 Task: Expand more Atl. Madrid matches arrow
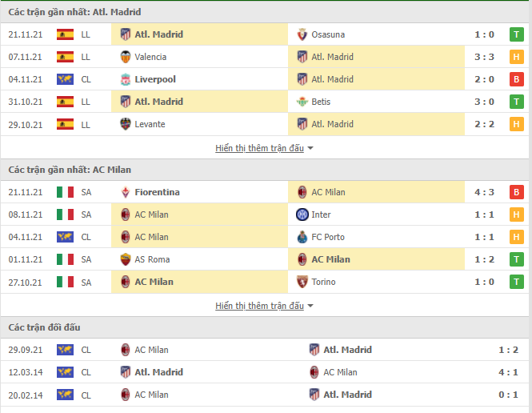click(x=310, y=148)
